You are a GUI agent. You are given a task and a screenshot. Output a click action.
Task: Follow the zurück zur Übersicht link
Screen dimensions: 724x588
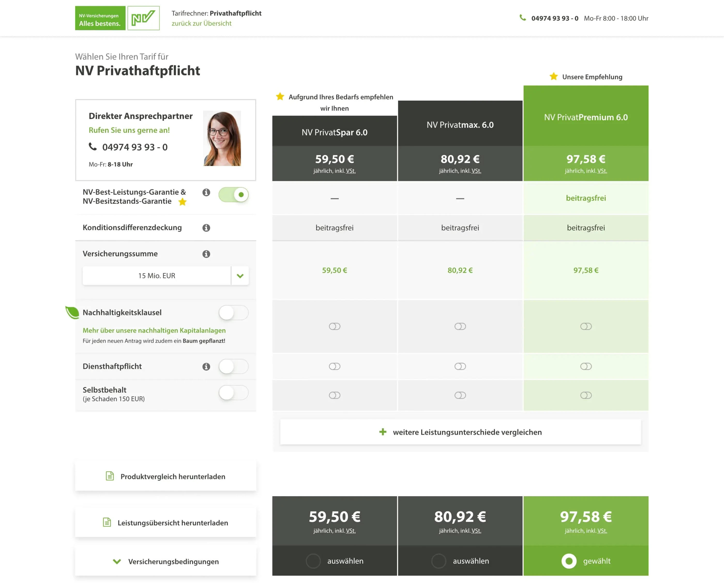click(201, 23)
